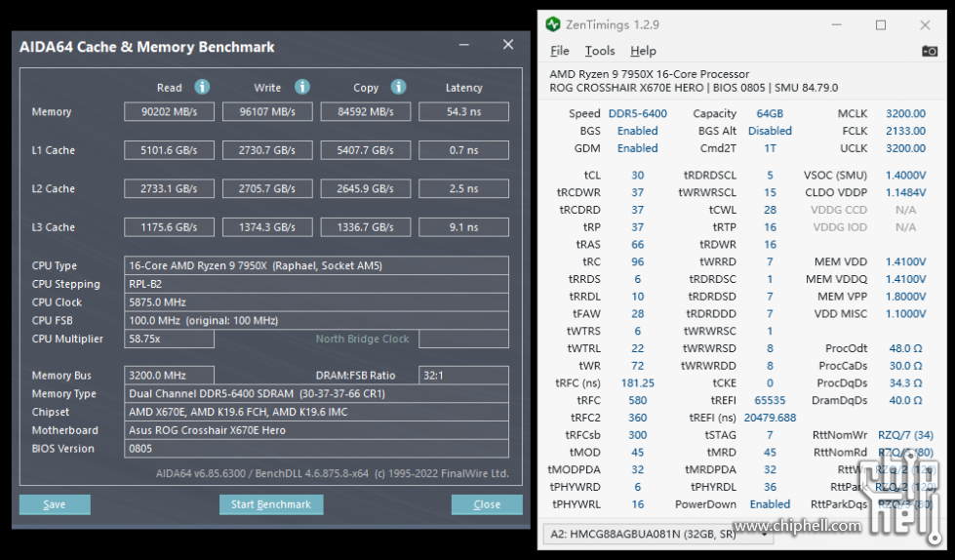Click the tRFC value 580

pyautogui.click(x=638, y=400)
